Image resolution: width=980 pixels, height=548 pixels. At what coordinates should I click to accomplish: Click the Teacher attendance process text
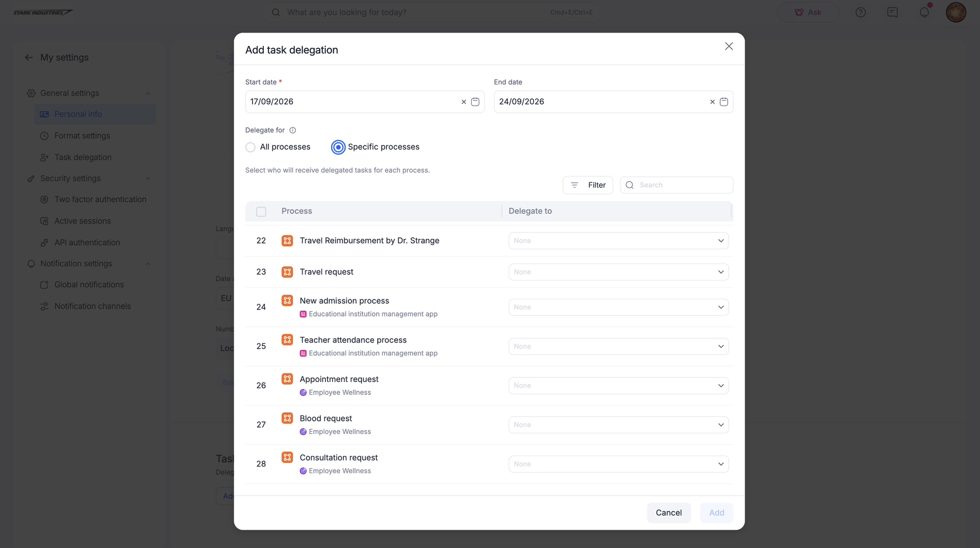(x=353, y=340)
